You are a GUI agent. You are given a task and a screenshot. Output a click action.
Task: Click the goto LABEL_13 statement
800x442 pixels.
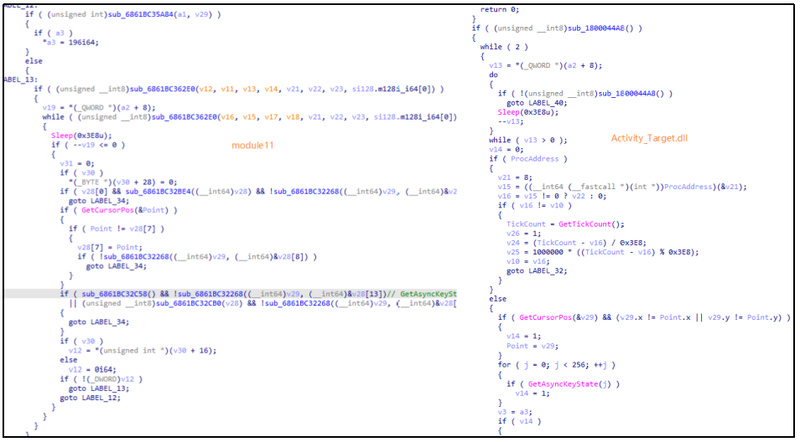pos(100,388)
